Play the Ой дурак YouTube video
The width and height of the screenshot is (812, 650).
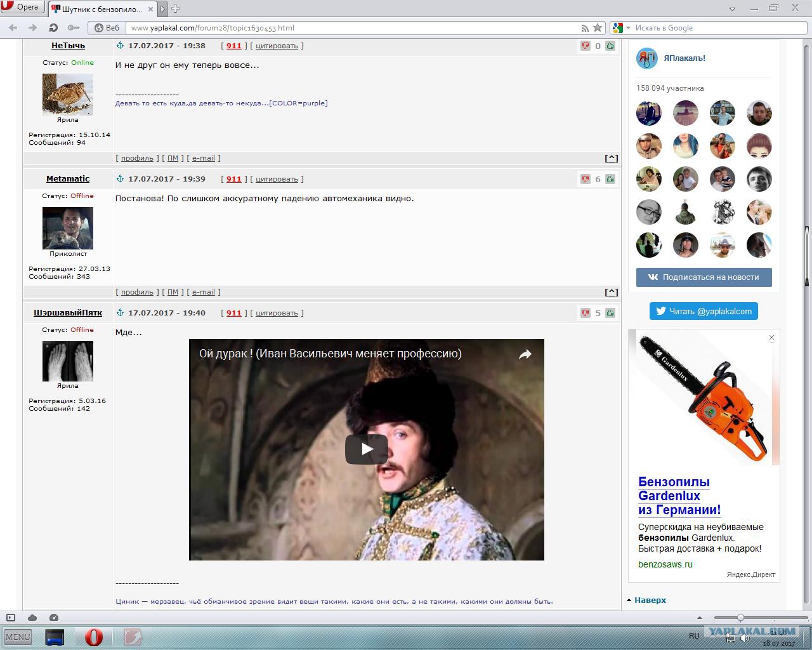[367, 449]
